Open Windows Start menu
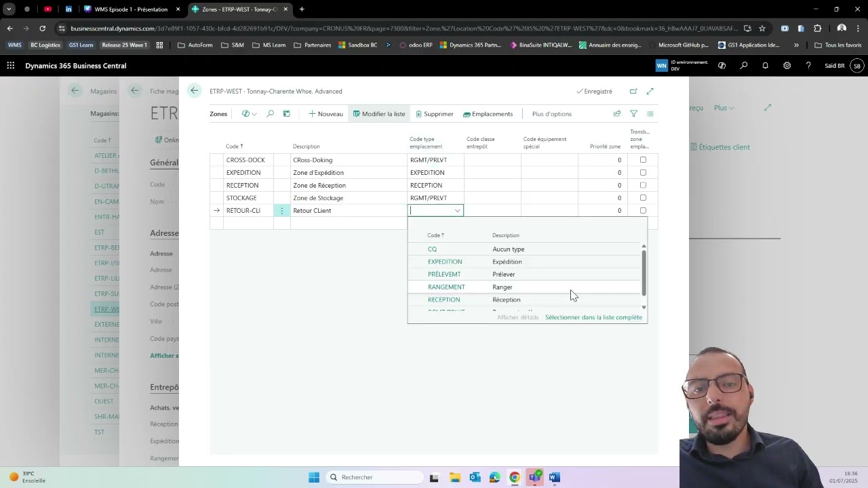The image size is (868, 488). click(314, 477)
